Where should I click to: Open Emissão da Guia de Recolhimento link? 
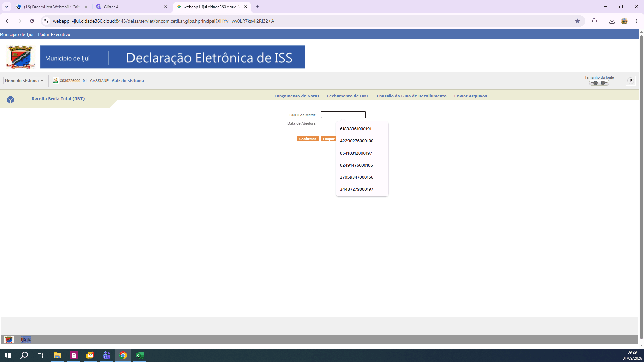[412, 96]
